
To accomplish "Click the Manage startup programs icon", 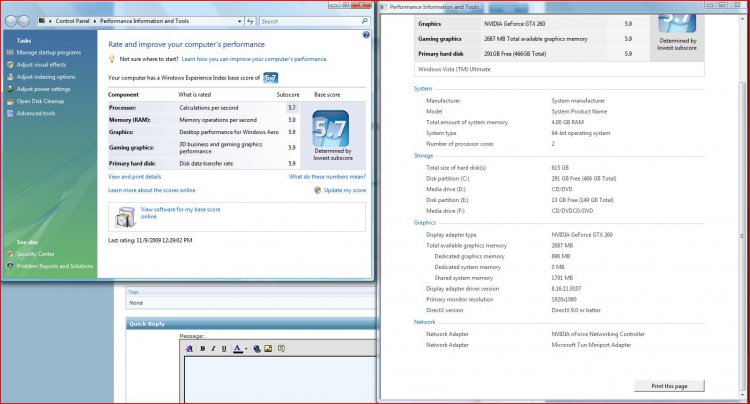I will click(x=10, y=52).
